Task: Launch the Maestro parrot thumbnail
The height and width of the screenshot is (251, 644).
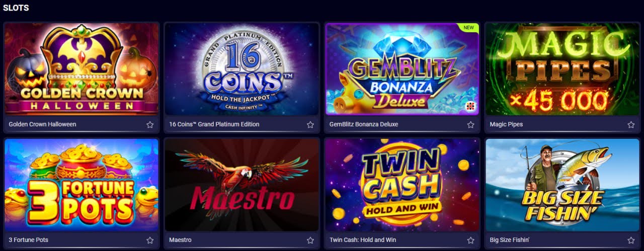Action: click(242, 185)
